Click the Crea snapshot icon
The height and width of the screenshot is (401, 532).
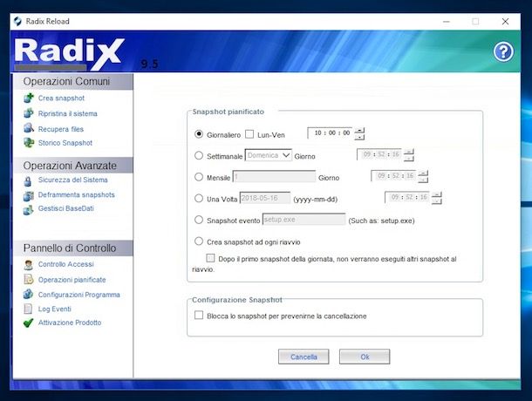pyautogui.click(x=29, y=98)
